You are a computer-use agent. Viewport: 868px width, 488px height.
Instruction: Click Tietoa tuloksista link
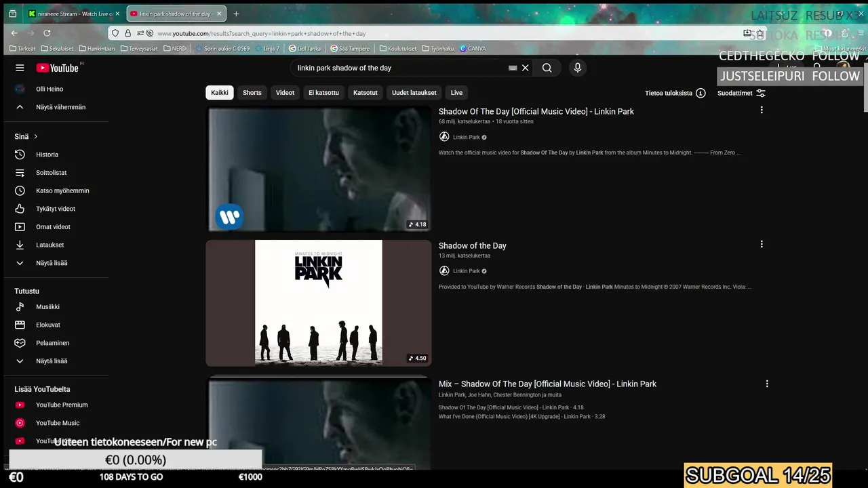click(x=669, y=93)
